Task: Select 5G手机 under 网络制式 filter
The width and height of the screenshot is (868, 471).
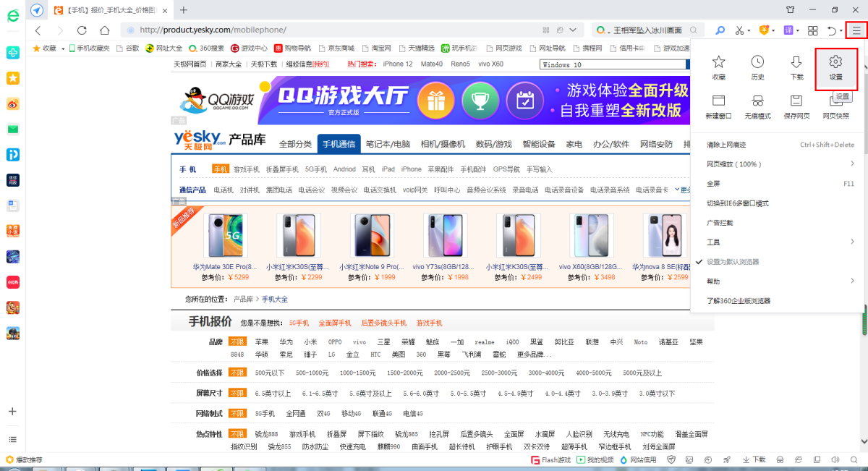Action: tap(265, 413)
